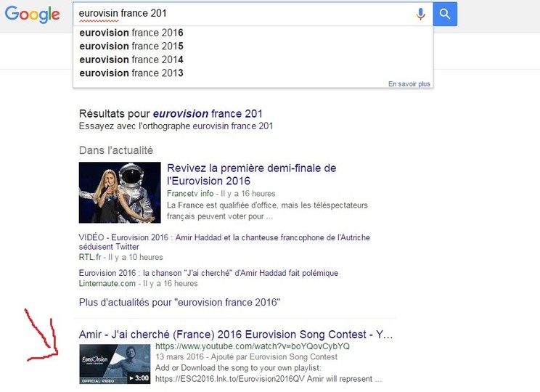Search original spelling eurovisin france 201

[232, 126]
